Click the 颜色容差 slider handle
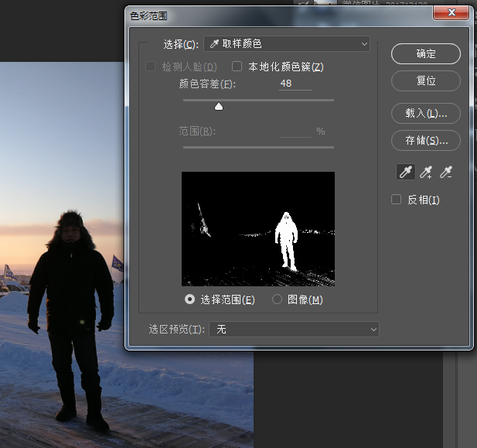This screenshot has width=477, height=448. [x=219, y=107]
